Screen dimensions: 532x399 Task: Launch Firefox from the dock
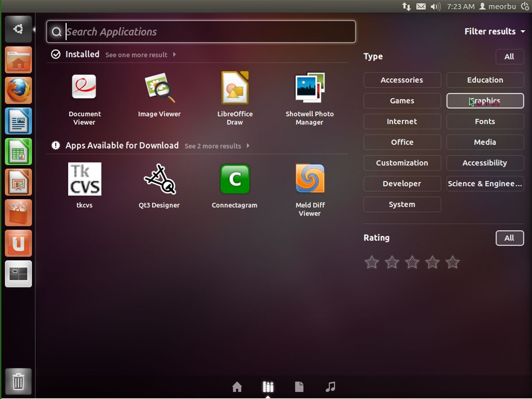(18, 90)
